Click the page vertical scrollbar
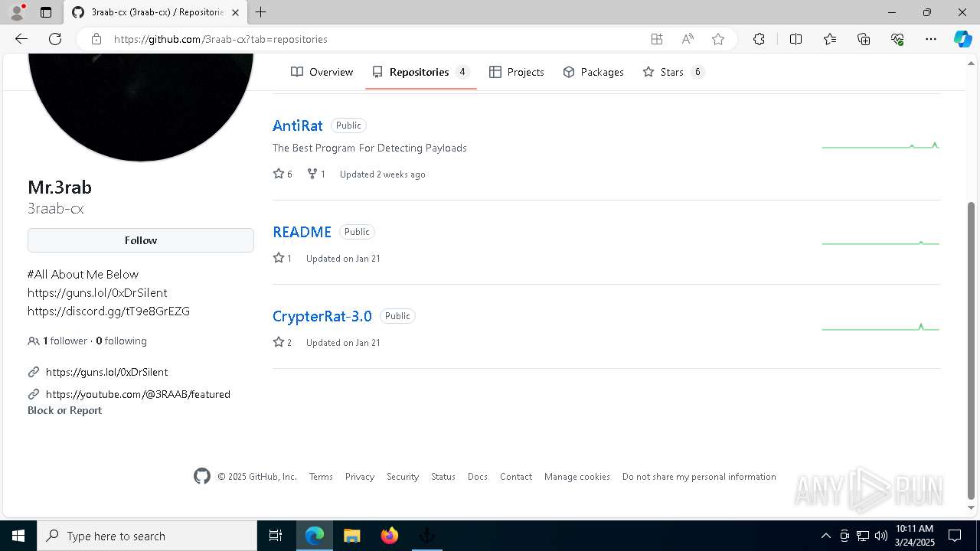Image resolution: width=980 pixels, height=551 pixels. click(x=972, y=350)
